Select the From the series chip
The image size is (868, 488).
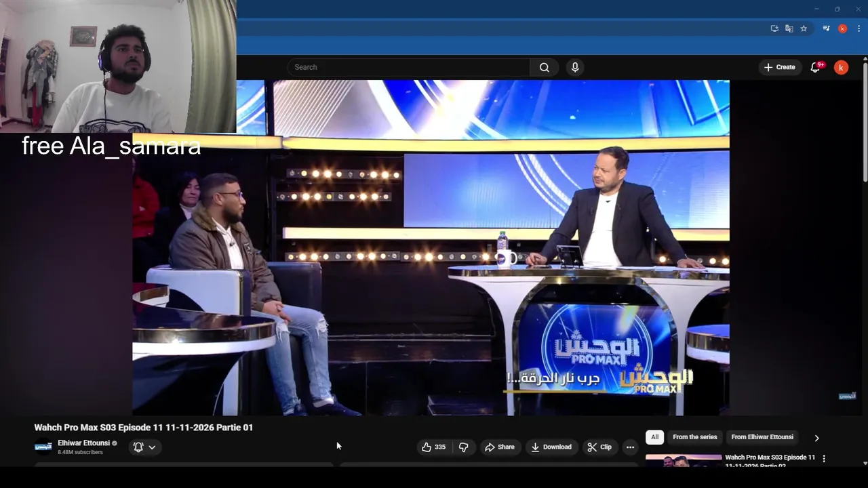pyautogui.click(x=694, y=437)
